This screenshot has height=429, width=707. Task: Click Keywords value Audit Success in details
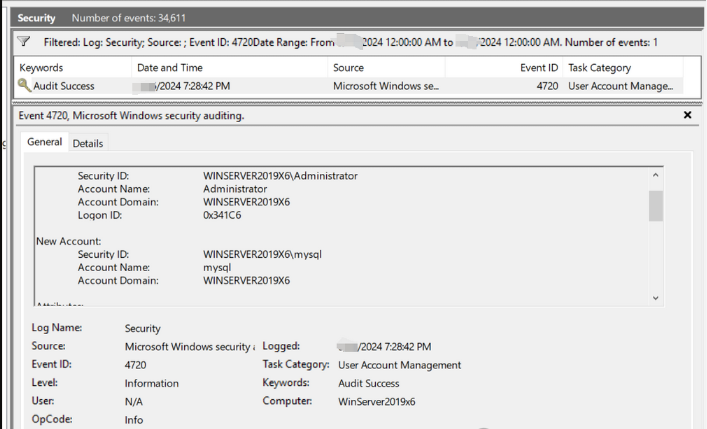coord(369,383)
